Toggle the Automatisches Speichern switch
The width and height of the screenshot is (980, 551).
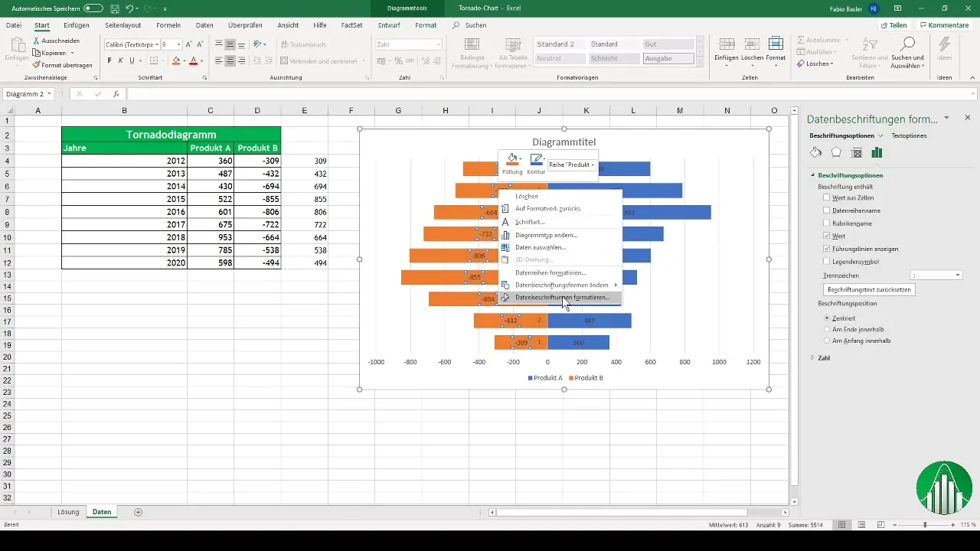point(93,8)
